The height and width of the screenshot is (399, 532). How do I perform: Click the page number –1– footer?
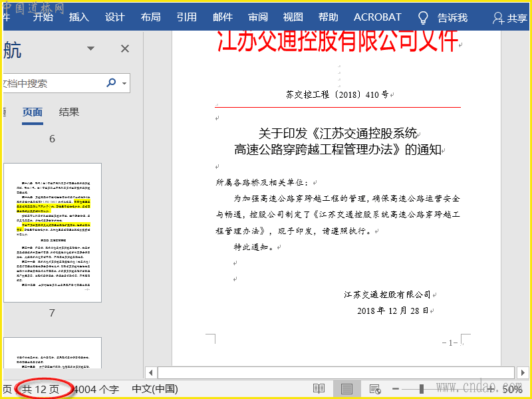click(450, 342)
